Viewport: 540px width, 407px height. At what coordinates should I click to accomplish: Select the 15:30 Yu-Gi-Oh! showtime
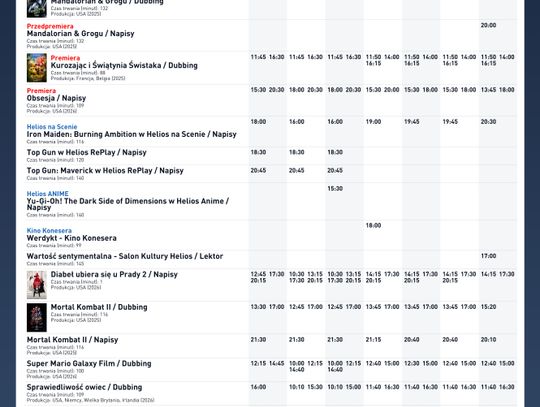pos(335,188)
